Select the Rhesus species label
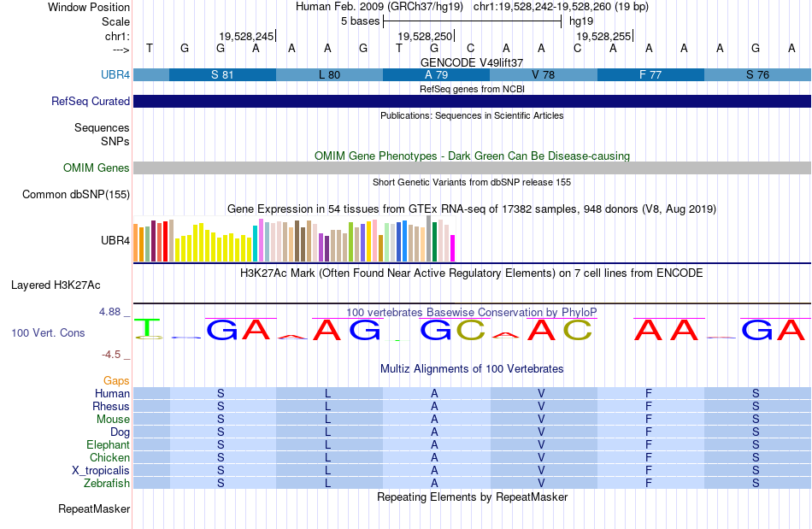Viewport: 812px width, 529px height. pos(111,406)
